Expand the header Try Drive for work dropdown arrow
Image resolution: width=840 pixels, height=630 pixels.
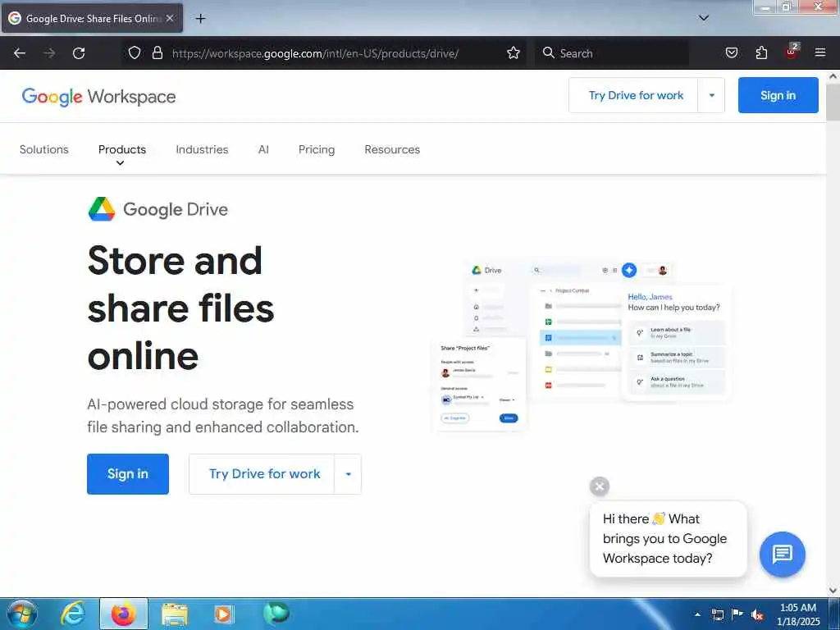click(x=711, y=95)
